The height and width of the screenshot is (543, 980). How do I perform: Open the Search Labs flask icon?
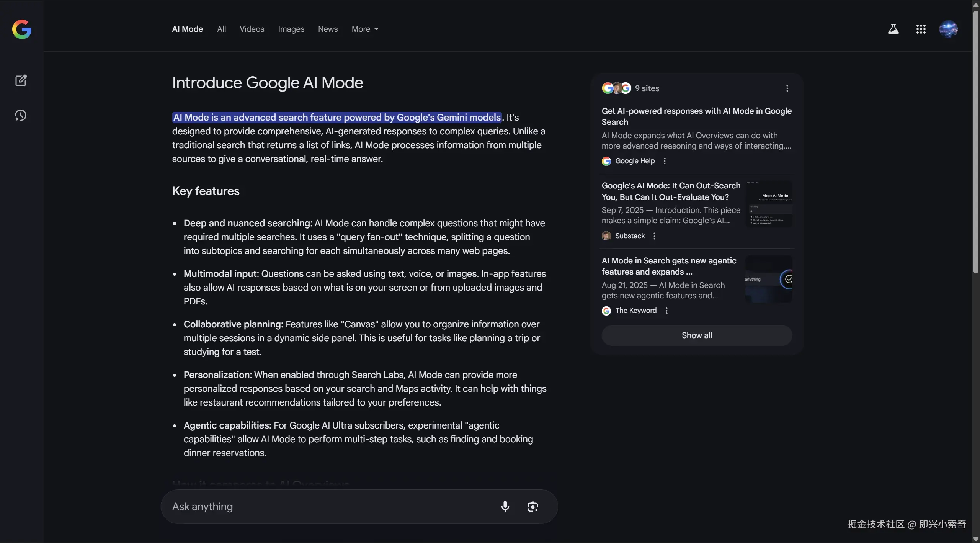click(x=893, y=29)
